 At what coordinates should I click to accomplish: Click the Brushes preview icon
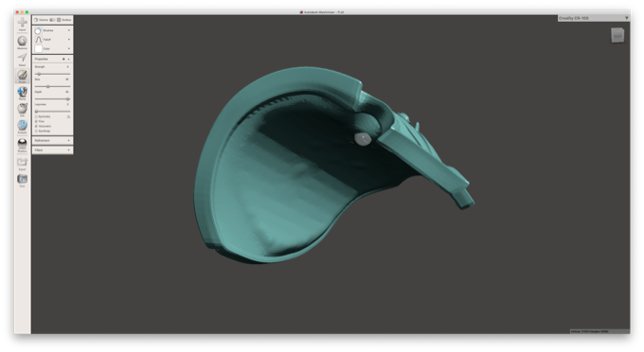(x=38, y=31)
